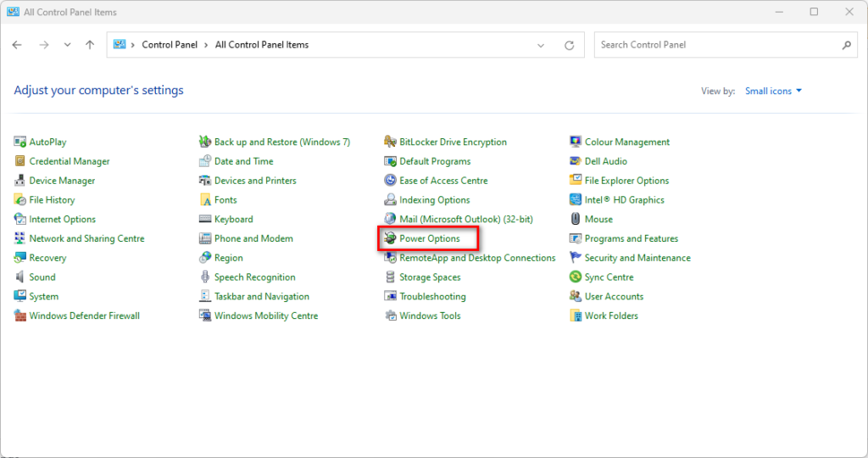The width and height of the screenshot is (868, 458).
Task: Refresh the Control Panel view
Action: pyautogui.click(x=569, y=46)
